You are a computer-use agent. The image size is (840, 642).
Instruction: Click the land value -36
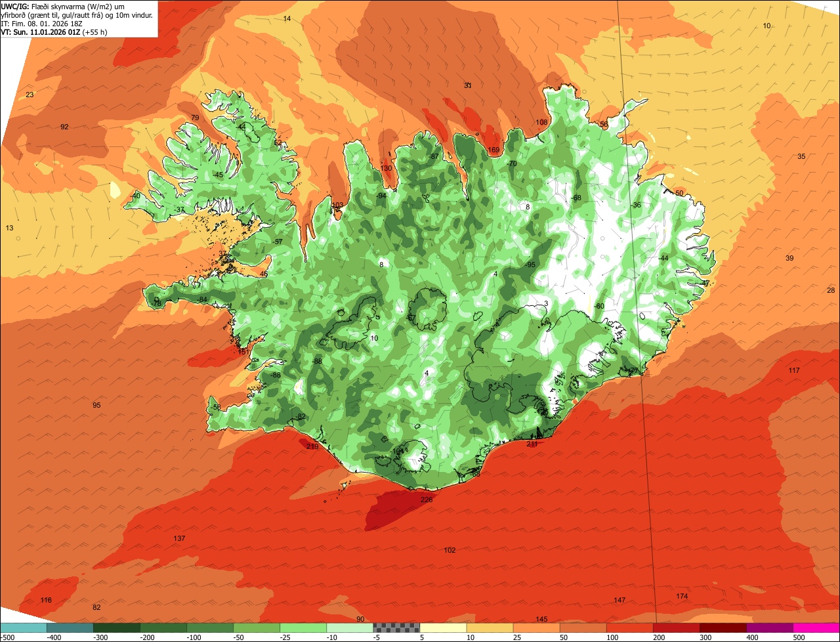click(x=636, y=205)
